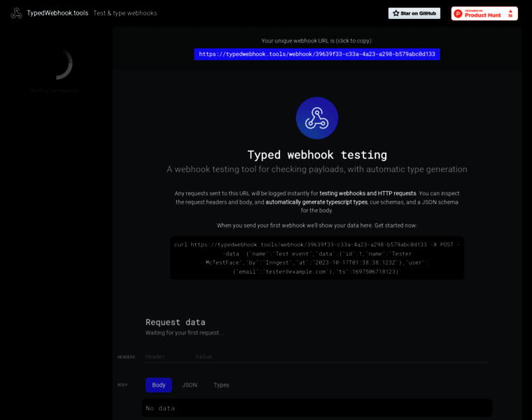Copy the unique webhook URL
Image resolution: width=532 pixels, height=420 pixels.
317,55
